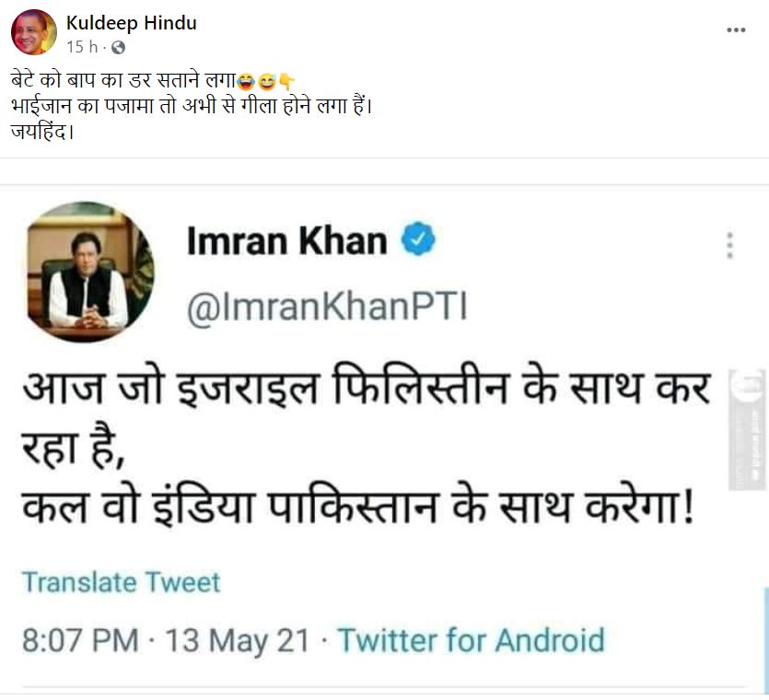769x700 pixels.
Task: Click the Translate Tweet link
Action: [121, 583]
